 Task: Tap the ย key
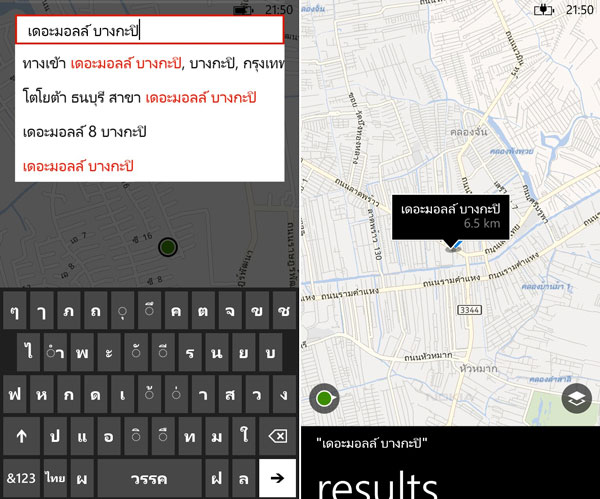(244, 352)
